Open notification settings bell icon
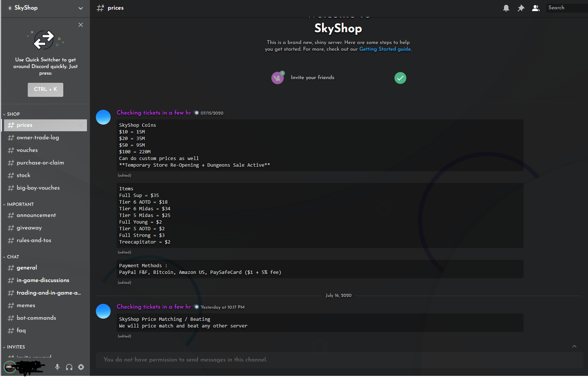Viewport: 588px width, 377px height. [x=506, y=8]
